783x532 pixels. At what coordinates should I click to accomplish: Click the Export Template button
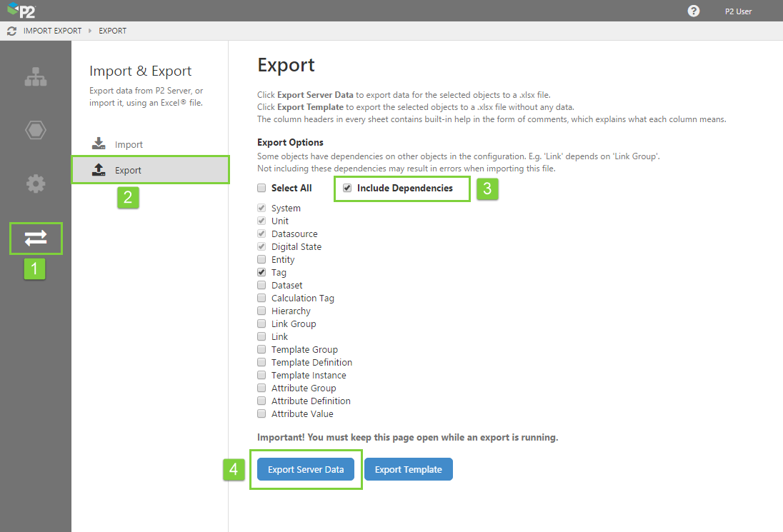point(408,469)
